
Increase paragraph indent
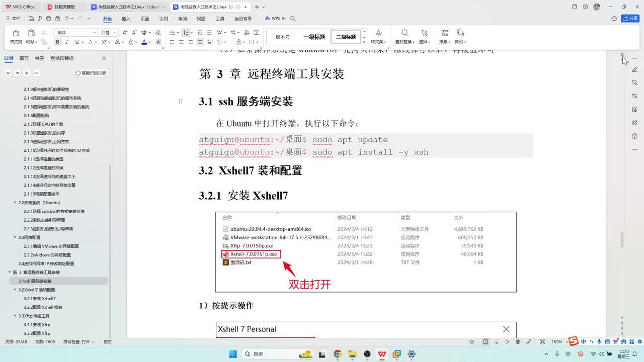click(209, 33)
